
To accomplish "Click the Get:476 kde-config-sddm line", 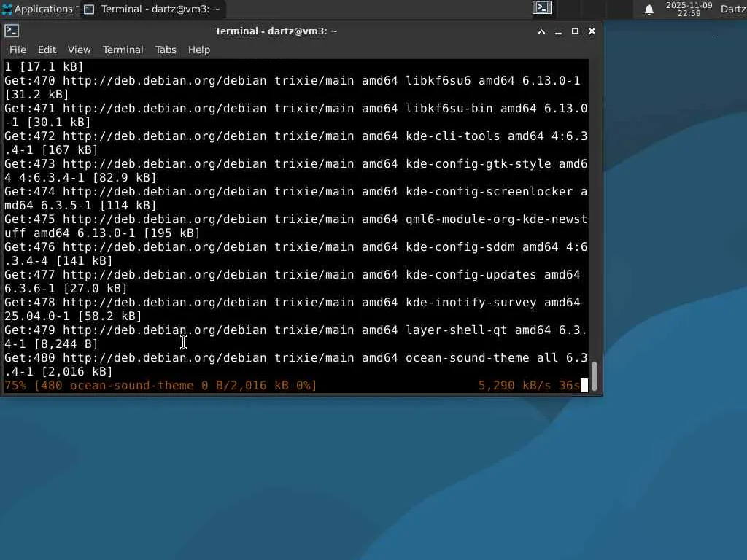I will tap(296, 246).
